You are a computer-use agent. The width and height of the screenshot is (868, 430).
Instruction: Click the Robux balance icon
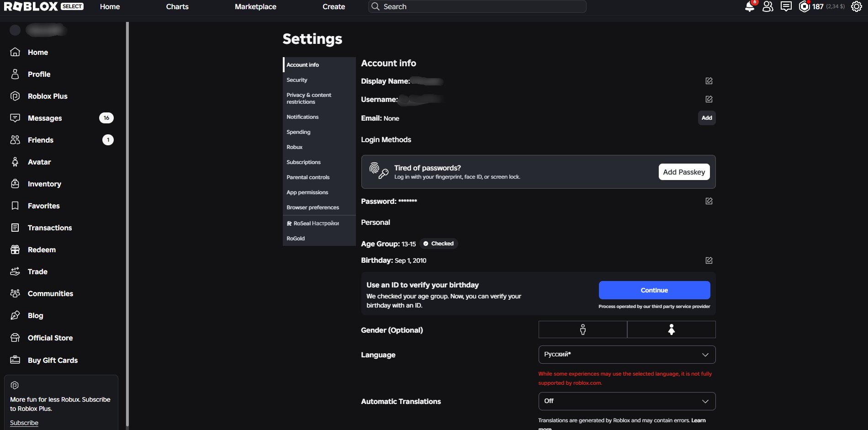pos(804,6)
